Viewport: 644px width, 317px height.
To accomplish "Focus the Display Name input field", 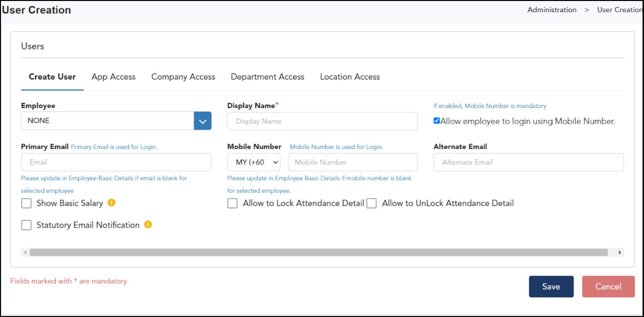I will click(x=322, y=121).
